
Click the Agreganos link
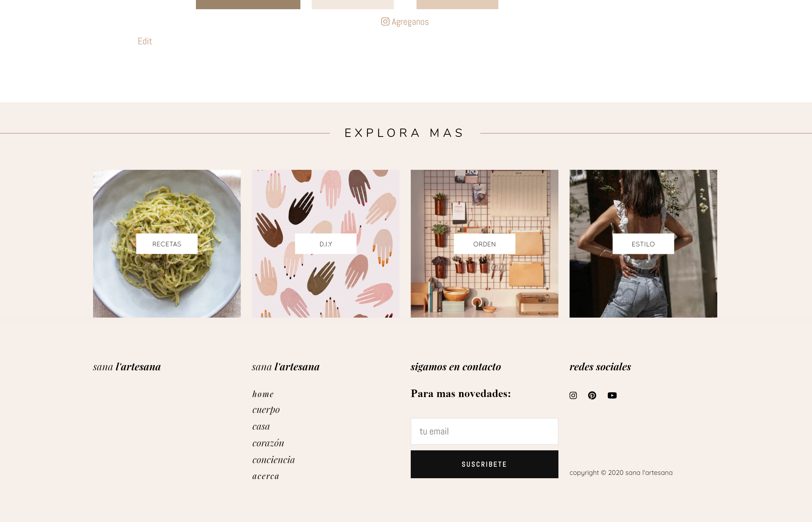click(410, 22)
